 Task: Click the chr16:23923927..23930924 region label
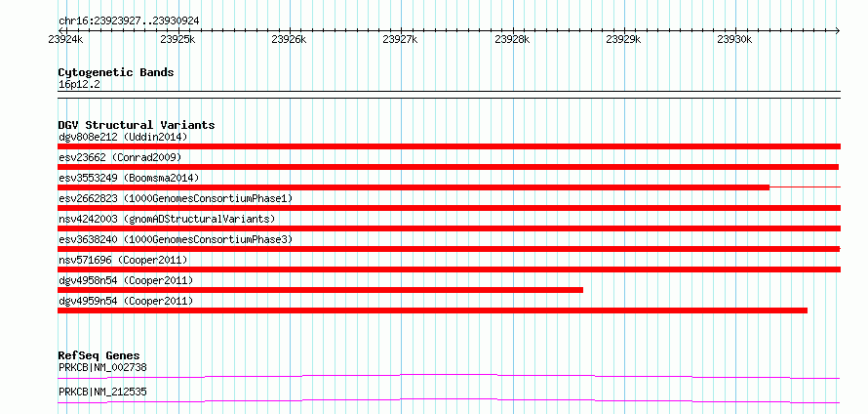[129, 21]
